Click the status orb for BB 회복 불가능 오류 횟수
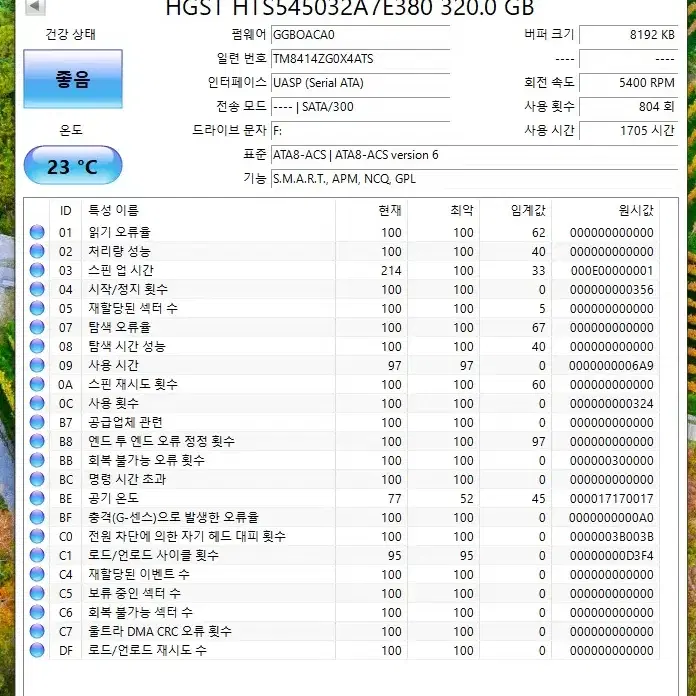The width and height of the screenshot is (696, 696). click(37, 460)
